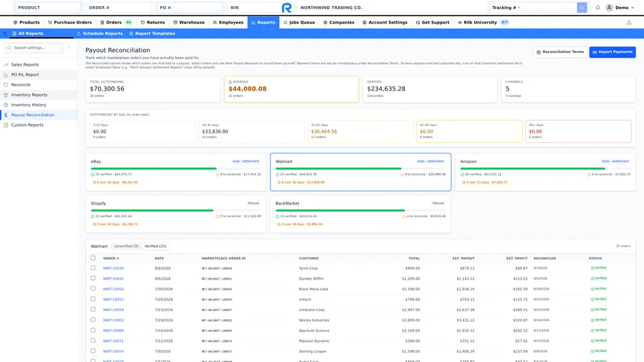Open Reconciliation Terms
The image size is (644, 362).
click(x=559, y=52)
